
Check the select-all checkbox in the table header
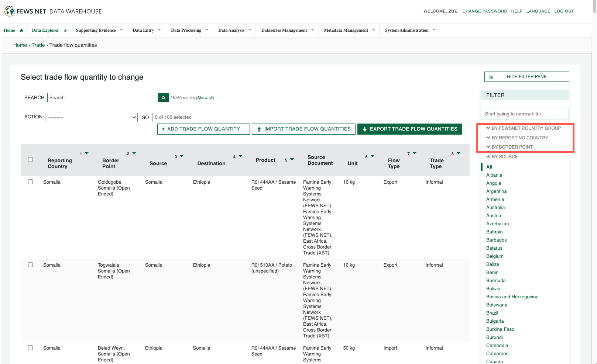[x=30, y=159]
